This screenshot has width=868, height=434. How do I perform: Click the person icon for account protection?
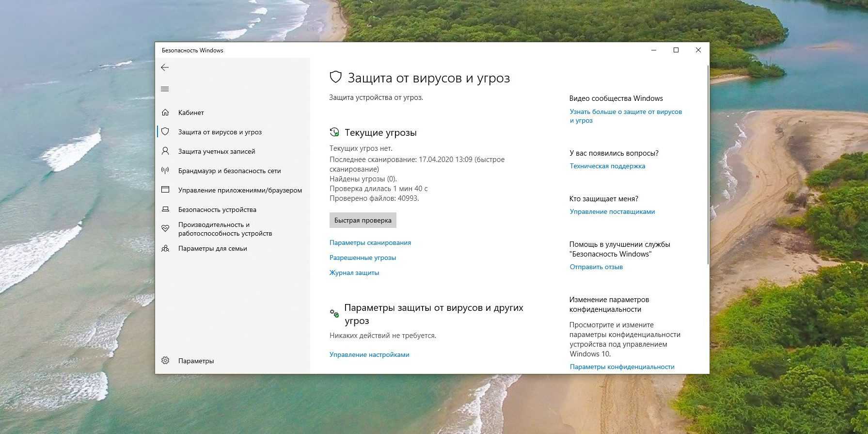[165, 151]
